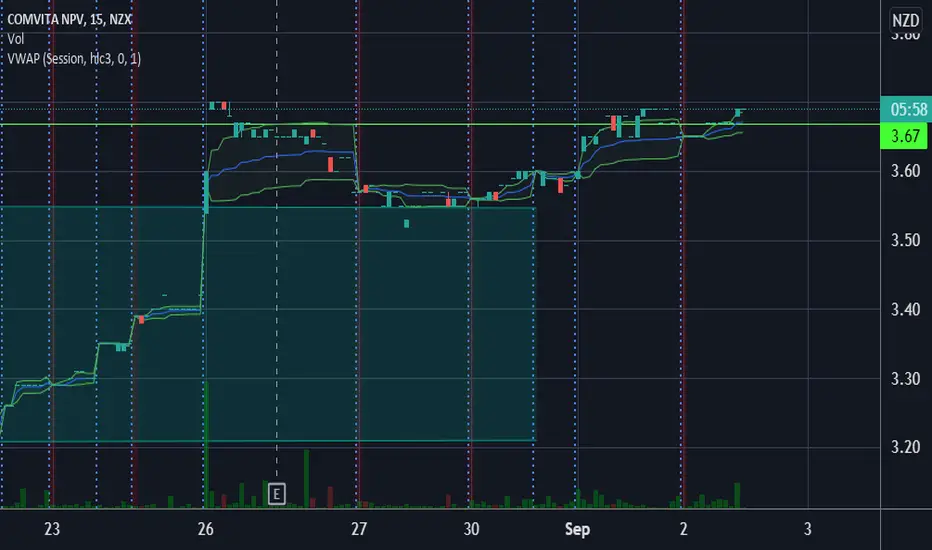Select the Vol indicator label
The image size is (932, 550).
point(15,39)
